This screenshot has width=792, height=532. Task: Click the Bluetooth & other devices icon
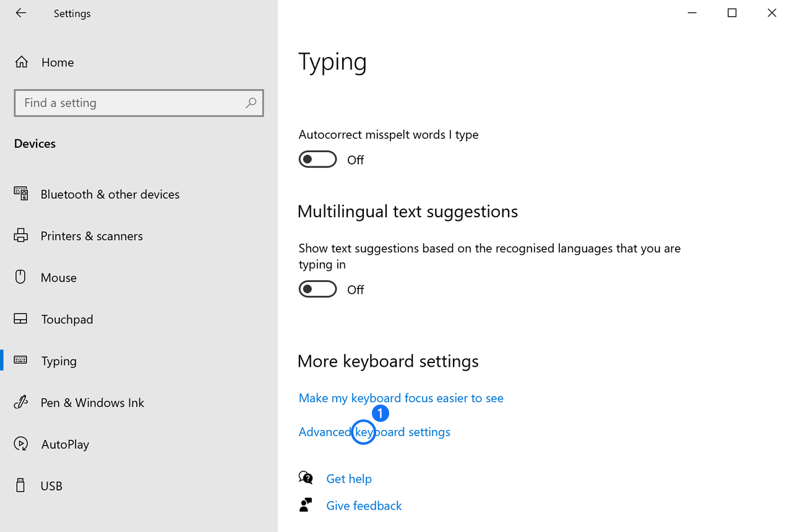click(21, 194)
